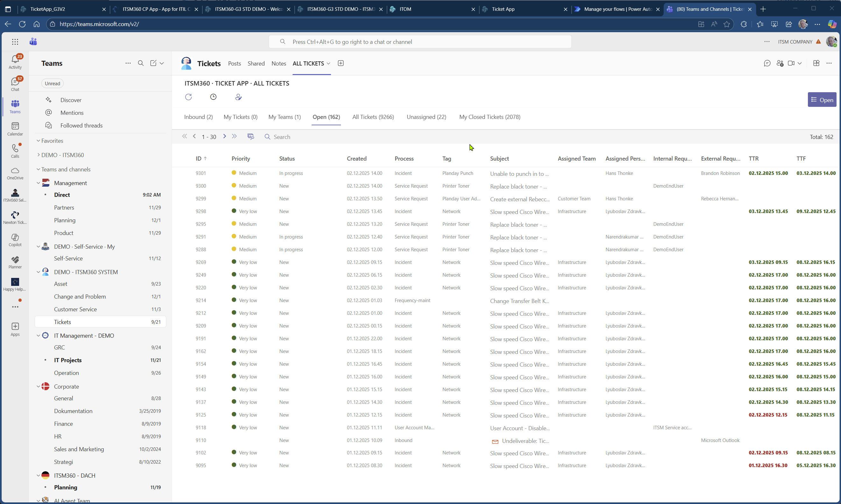The image size is (841, 504).
Task: Open the Calendar from the sidebar
Action: coord(15,128)
